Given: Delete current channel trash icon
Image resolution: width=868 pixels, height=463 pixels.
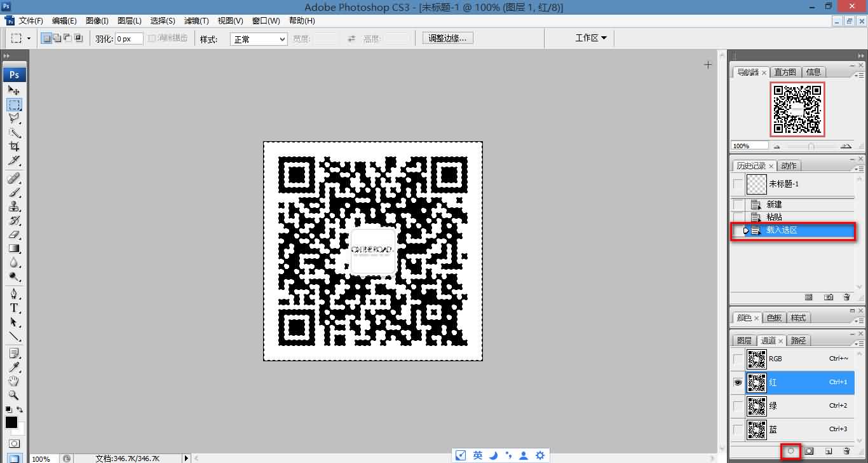Looking at the screenshot, I should pyautogui.click(x=846, y=451).
